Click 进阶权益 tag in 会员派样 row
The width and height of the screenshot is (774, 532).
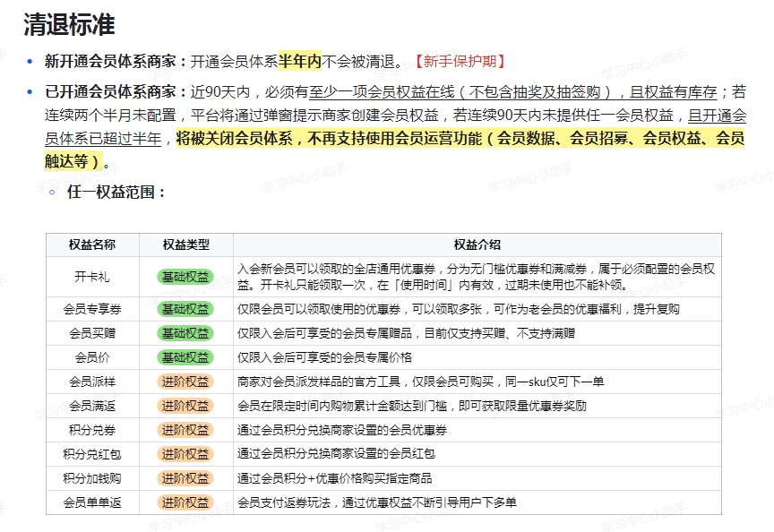click(185, 382)
